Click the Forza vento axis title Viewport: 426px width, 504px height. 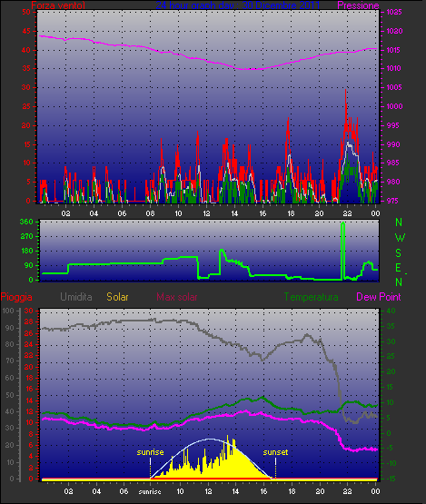[x=58, y=5]
